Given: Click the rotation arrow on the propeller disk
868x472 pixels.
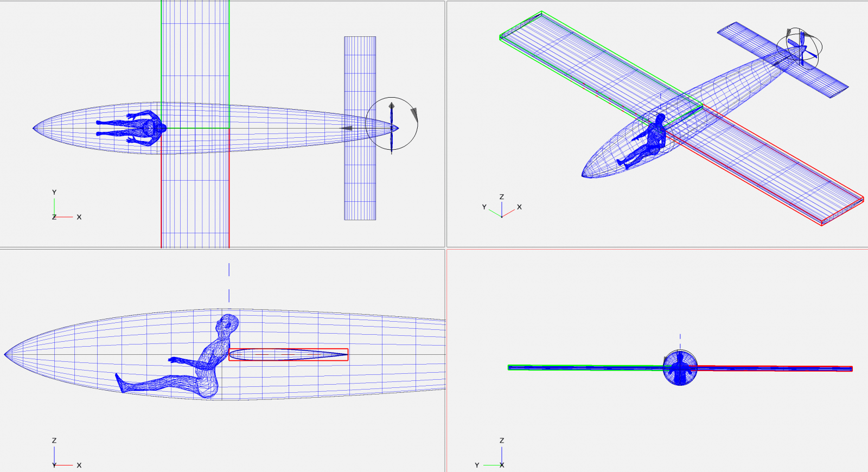Looking at the screenshot, I should pyautogui.click(x=414, y=114).
